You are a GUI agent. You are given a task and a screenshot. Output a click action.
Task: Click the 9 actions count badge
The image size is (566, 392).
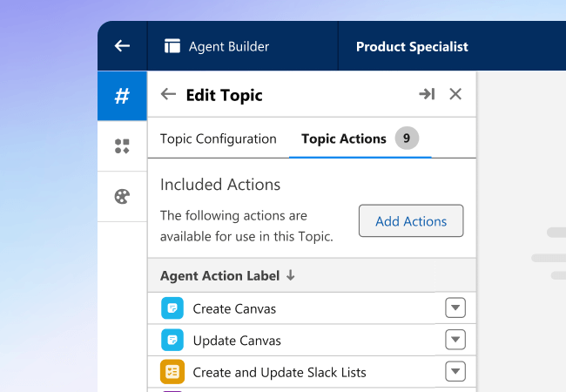tap(407, 139)
